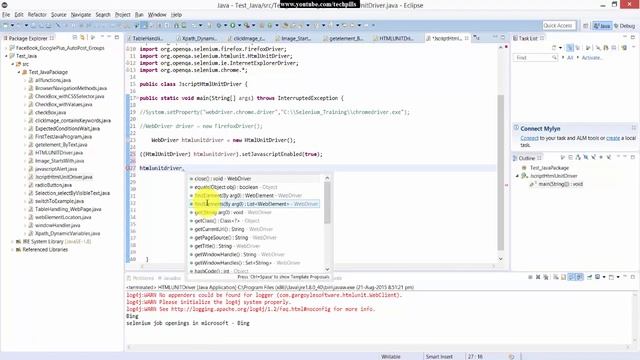
Task: Open the Problems tab
Action: (x=140, y=278)
